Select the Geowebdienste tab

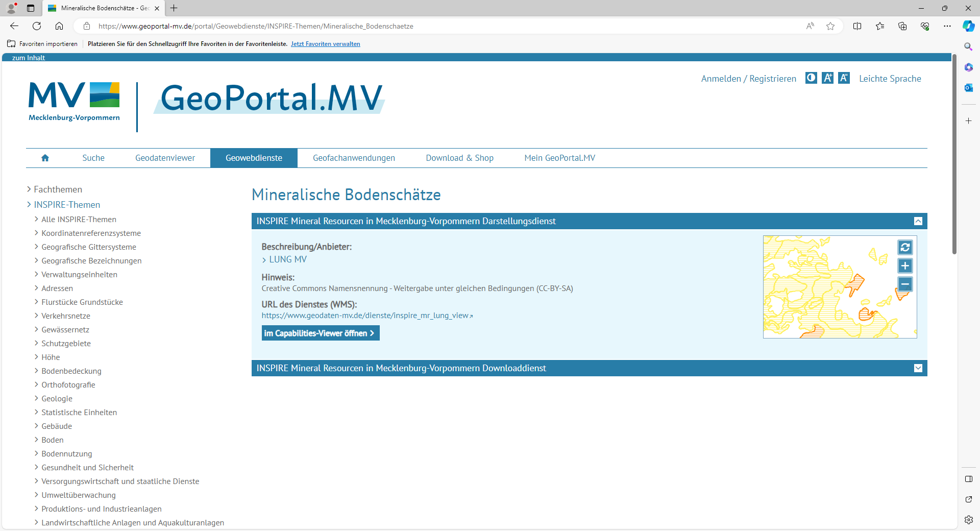pyautogui.click(x=254, y=158)
